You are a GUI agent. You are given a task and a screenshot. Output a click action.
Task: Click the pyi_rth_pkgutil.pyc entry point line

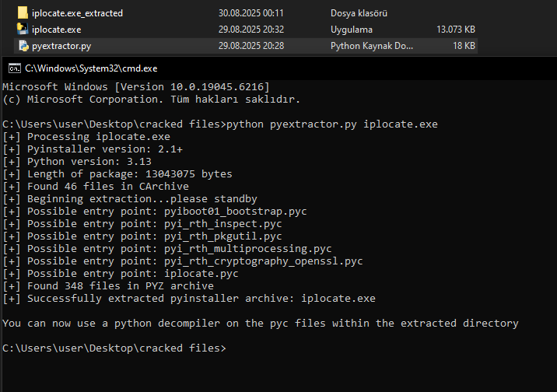[142, 236]
